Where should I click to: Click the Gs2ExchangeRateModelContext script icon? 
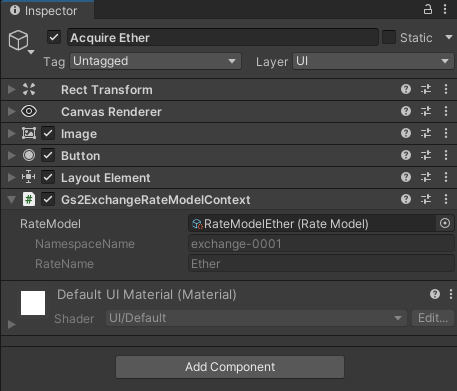pyautogui.click(x=29, y=199)
